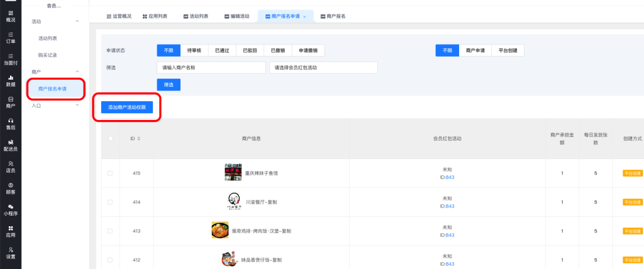Open the 请选择会员红包活动 dropdown
Screen dimensions: 644x269
[323, 67]
